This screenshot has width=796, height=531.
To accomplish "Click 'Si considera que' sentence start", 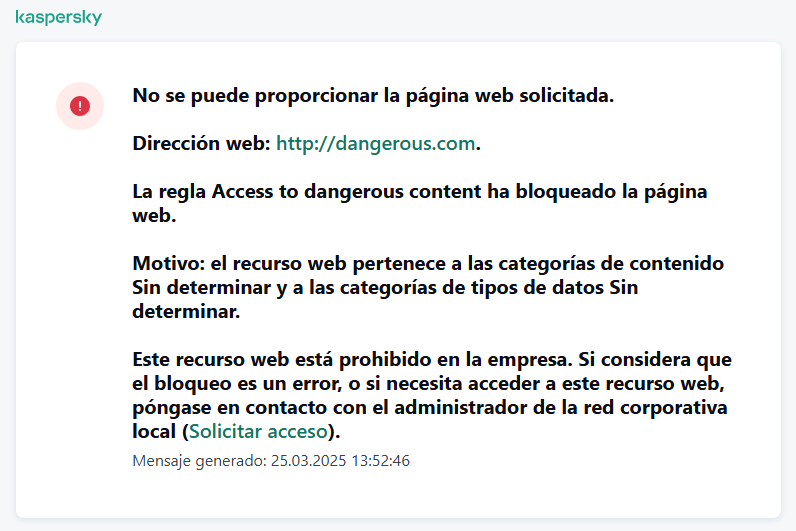I will coord(655,359).
